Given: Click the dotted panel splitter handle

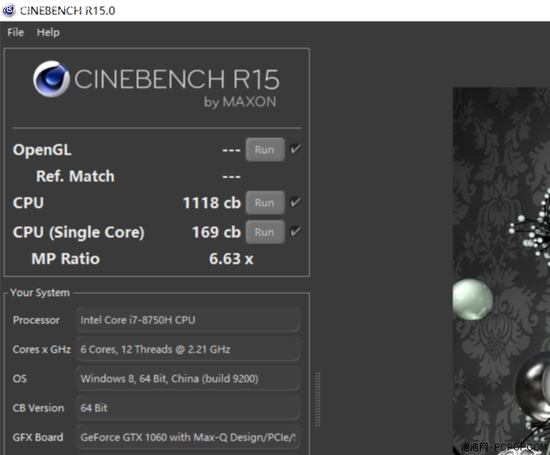Looking at the screenshot, I should [x=317, y=399].
